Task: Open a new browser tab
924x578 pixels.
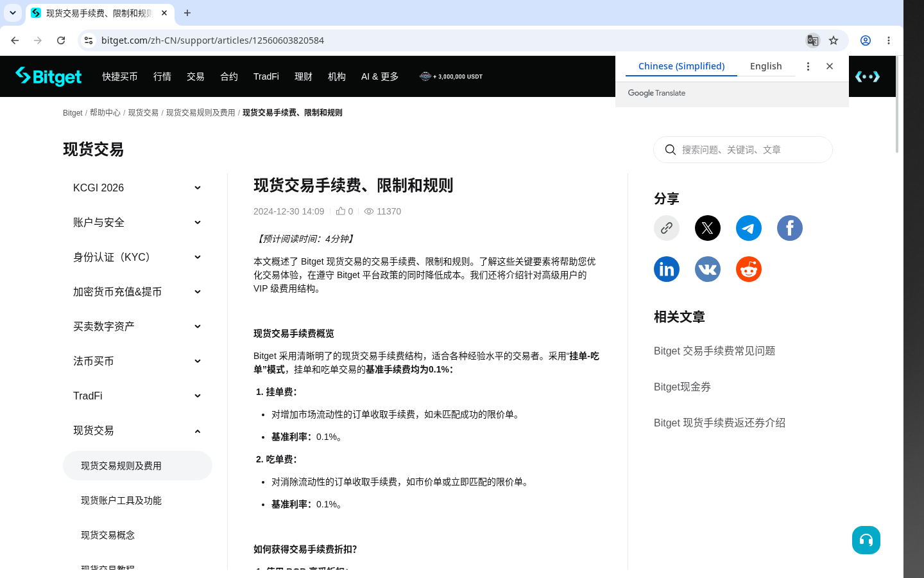Action: pos(187,13)
